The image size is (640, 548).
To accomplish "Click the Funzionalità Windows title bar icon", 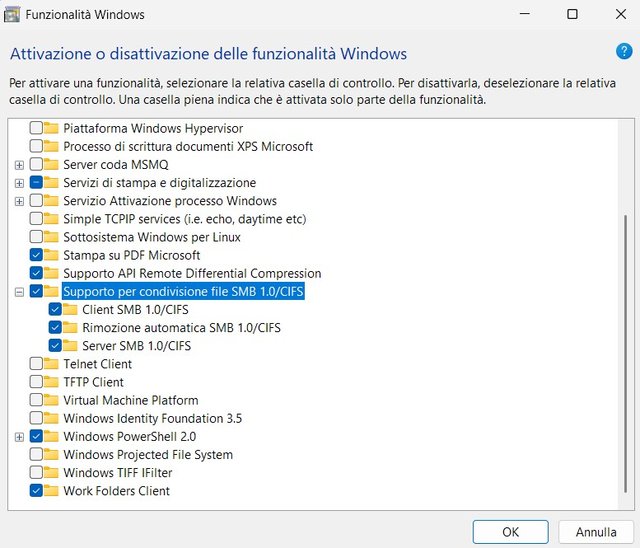I will tap(11, 15).
